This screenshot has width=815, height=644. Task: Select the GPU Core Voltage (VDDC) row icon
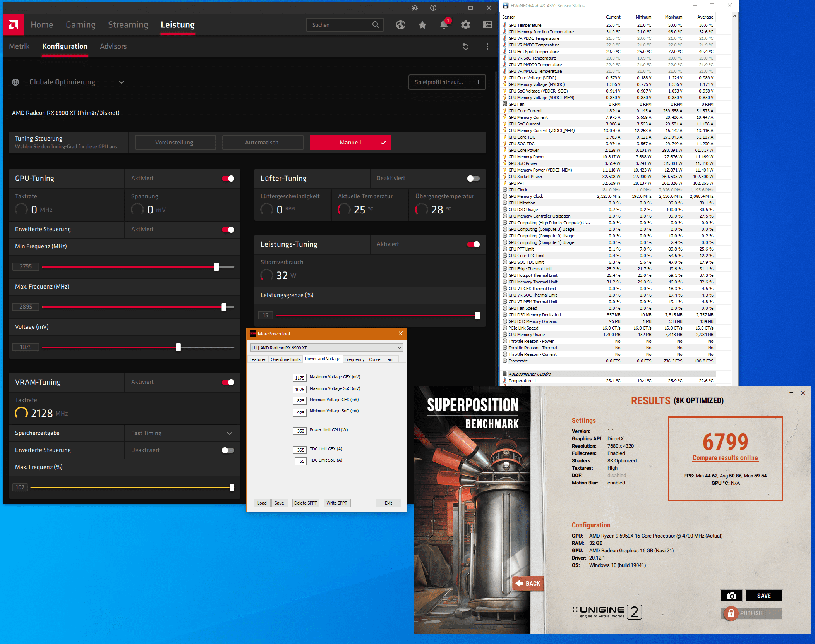[x=505, y=78]
